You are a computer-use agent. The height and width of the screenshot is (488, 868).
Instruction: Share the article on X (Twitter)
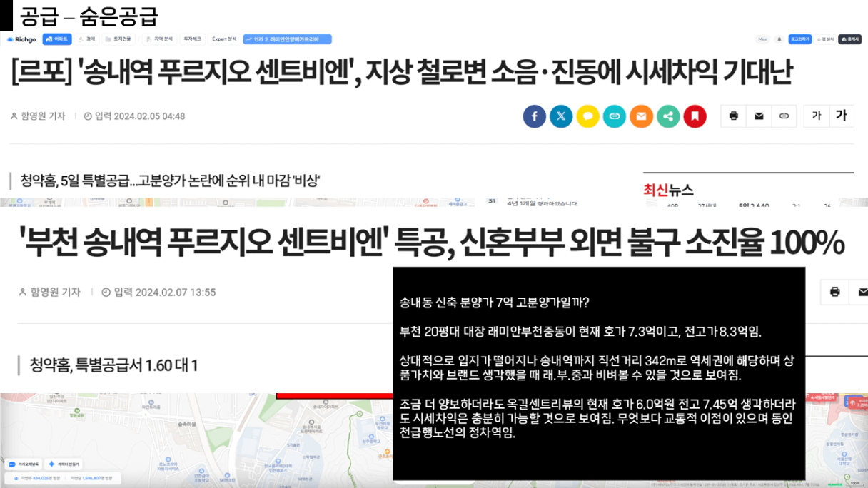tap(561, 116)
